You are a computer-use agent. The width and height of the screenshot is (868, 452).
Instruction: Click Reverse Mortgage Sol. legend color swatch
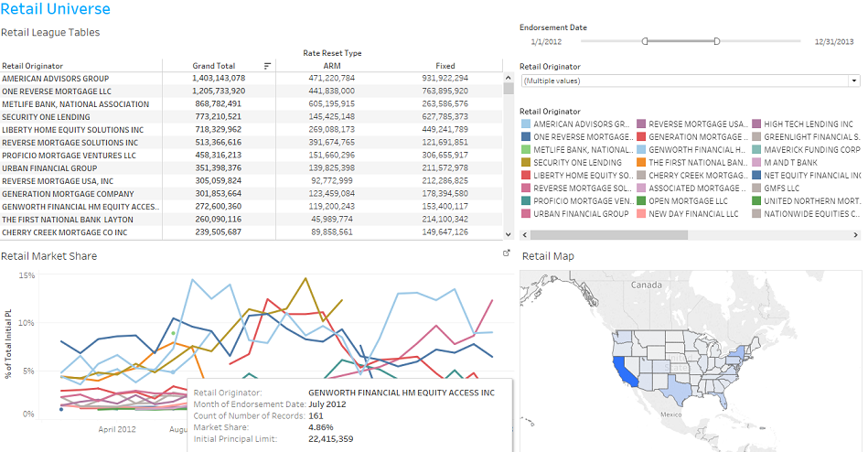525,188
